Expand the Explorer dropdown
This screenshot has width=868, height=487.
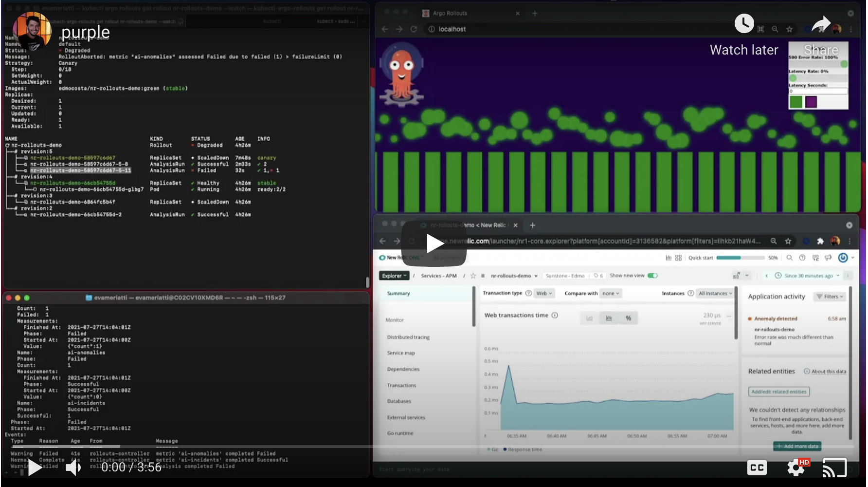(394, 276)
